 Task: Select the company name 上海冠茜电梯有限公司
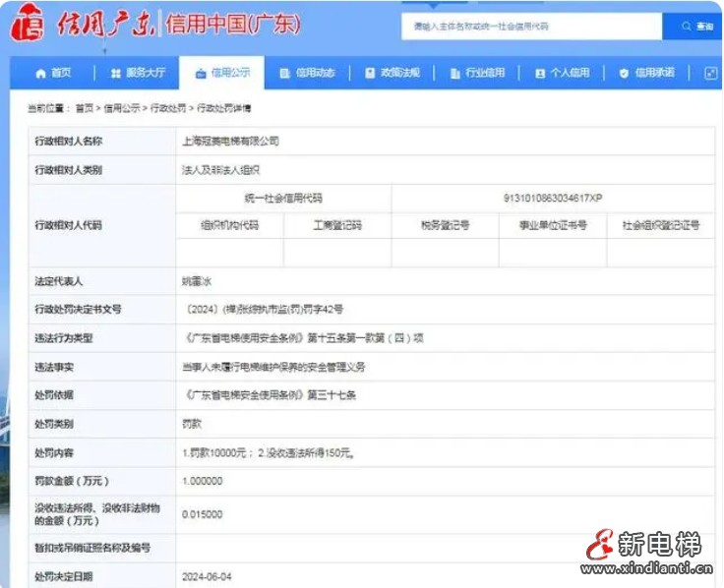point(230,142)
